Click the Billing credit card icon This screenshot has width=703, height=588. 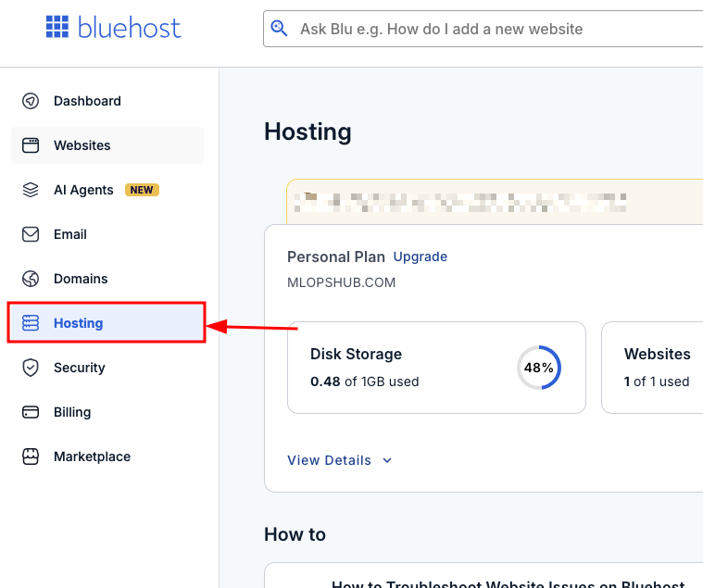click(31, 412)
